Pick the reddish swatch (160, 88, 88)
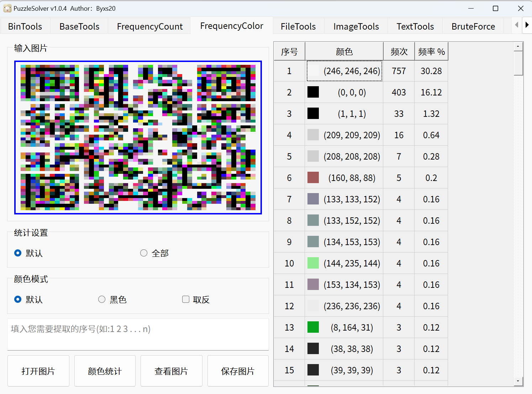 pyautogui.click(x=313, y=178)
